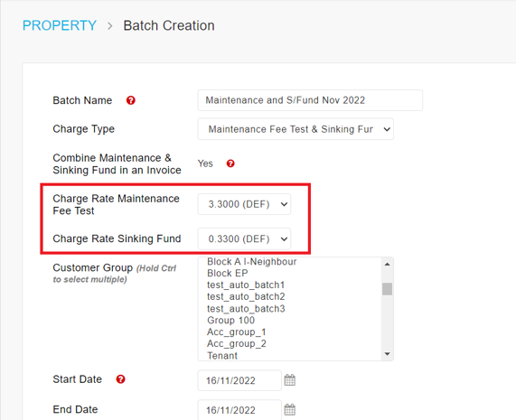The width and height of the screenshot is (516, 420).
Task: Click the Batch Name help icon
Action: point(131,100)
